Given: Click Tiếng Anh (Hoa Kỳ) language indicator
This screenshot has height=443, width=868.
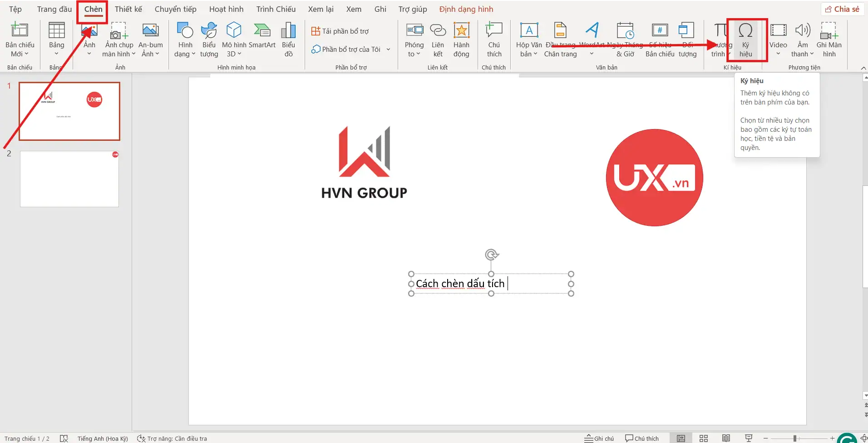Looking at the screenshot, I should click(103, 438).
